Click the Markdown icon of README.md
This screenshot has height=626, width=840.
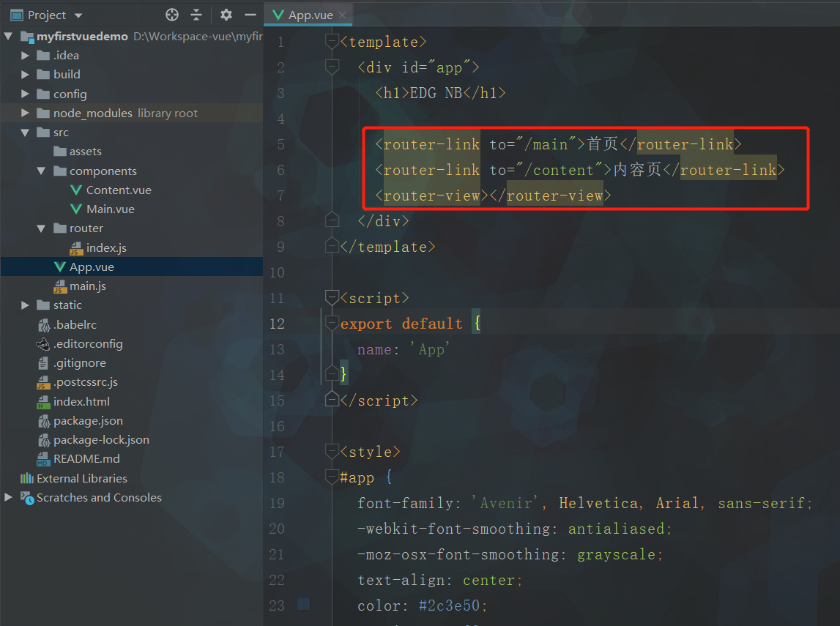(43, 460)
